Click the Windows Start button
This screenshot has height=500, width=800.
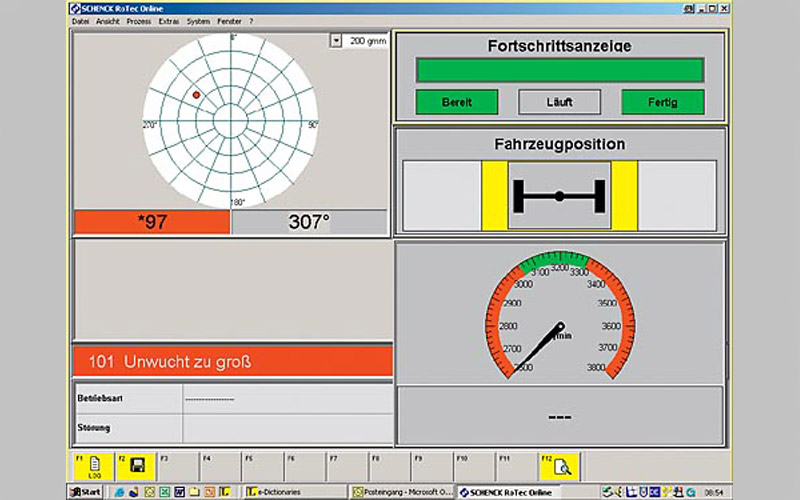coord(85,491)
